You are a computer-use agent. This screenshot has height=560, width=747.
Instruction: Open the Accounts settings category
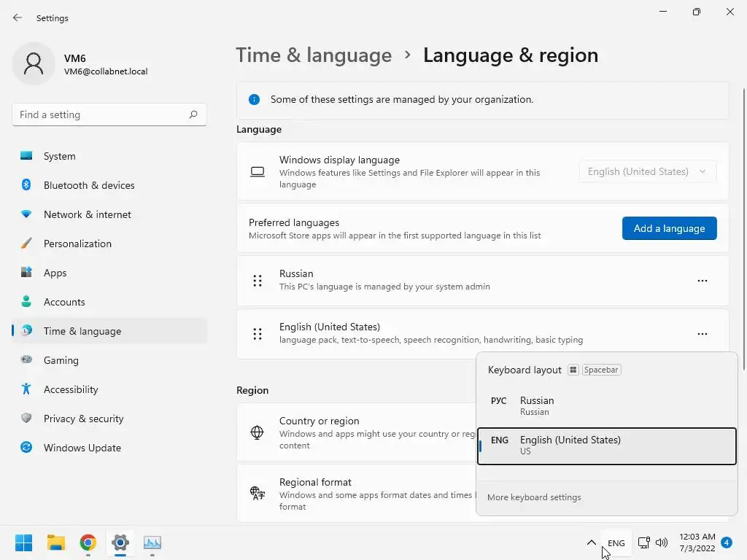[x=109, y=302]
